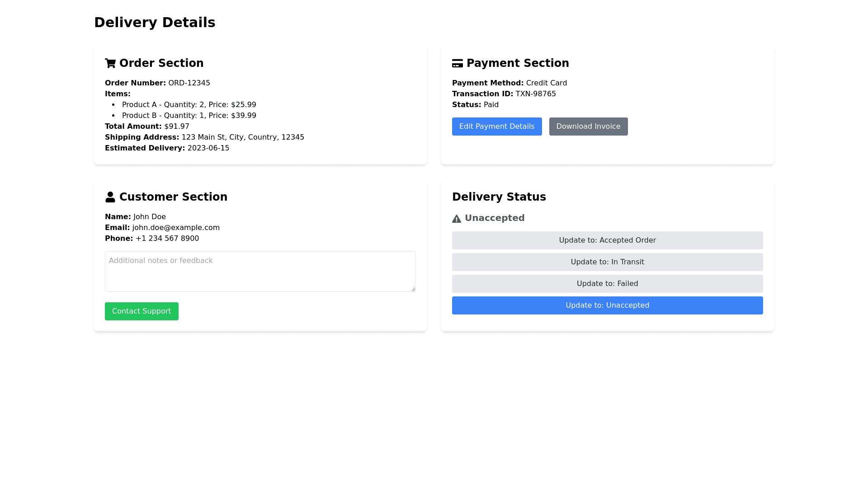This screenshot has width=868, height=488.
Task: Click the Delivery Status heading
Action: point(499,197)
